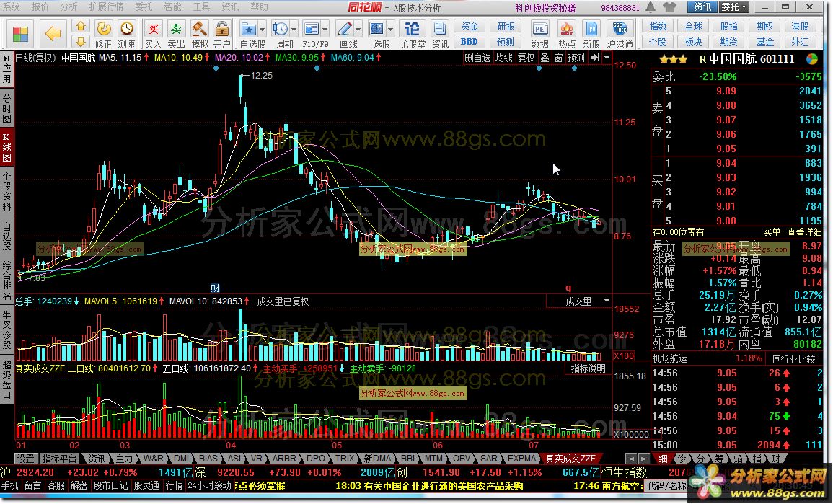Open 指标说明 indicator description
This screenshot has height=504, width=833.
588,368
